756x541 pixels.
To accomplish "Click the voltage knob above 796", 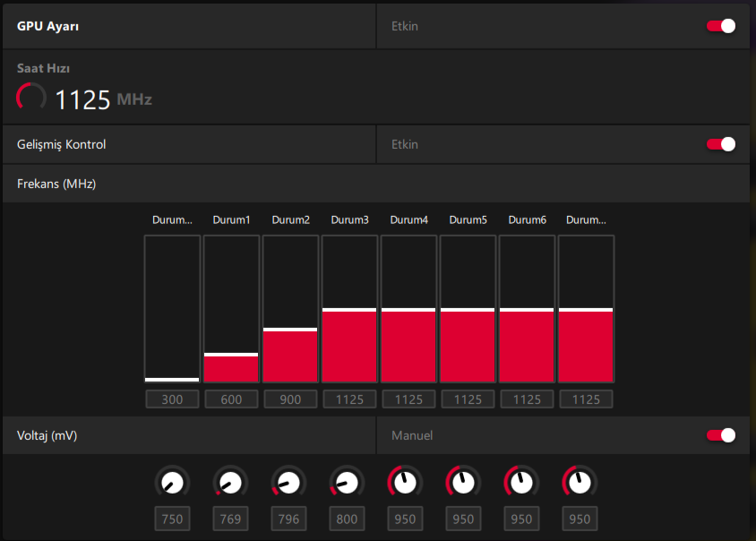I will [x=288, y=483].
